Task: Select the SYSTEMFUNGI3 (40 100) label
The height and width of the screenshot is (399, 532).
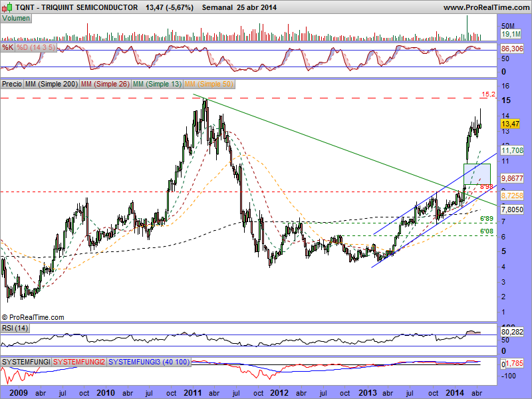Action: (x=149, y=362)
